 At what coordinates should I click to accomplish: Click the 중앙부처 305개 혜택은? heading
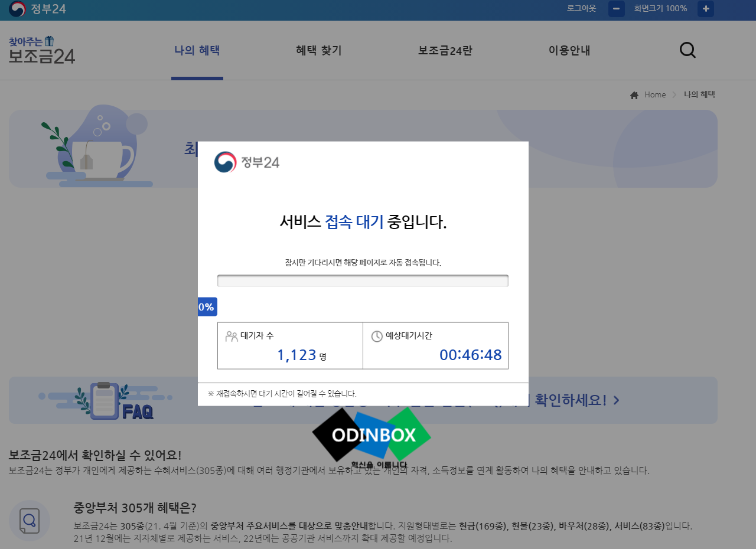[135, 508]
